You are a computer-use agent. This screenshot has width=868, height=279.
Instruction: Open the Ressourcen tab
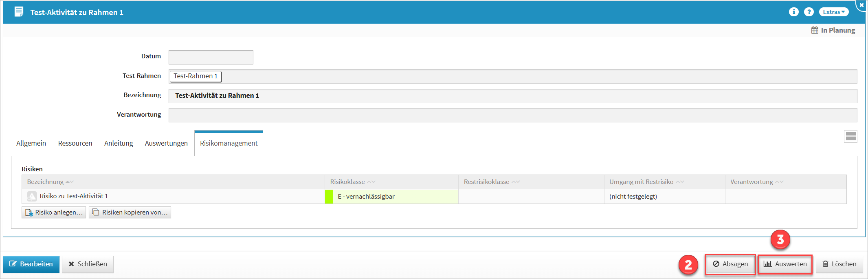pos(75,143)
